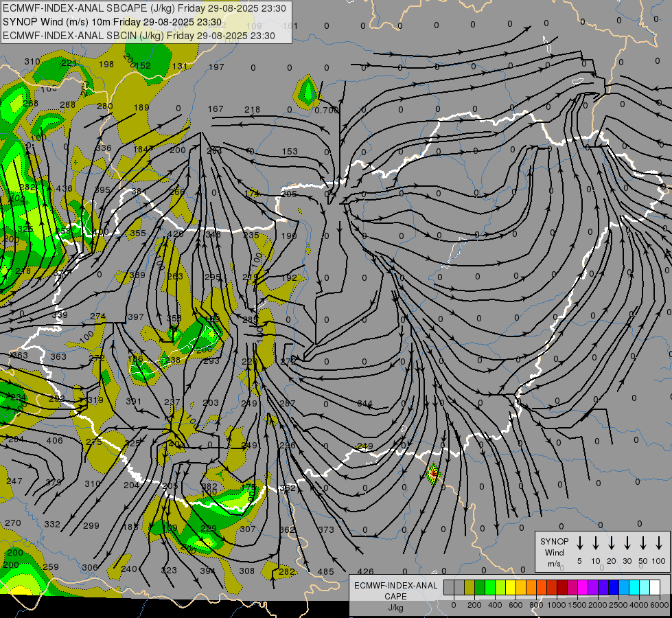Click the '0.700' value on the map
The image size is (672, 618).
click(327, 111)
